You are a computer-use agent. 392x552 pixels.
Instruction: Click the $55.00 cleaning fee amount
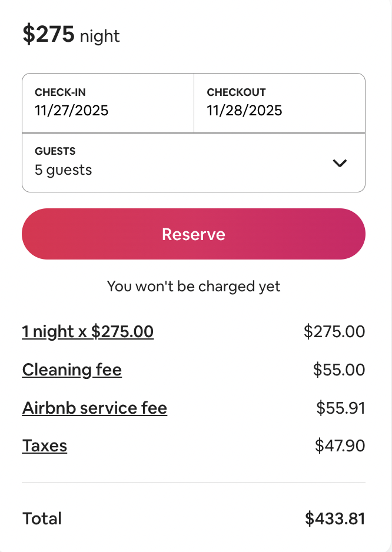tap(339, 370)
